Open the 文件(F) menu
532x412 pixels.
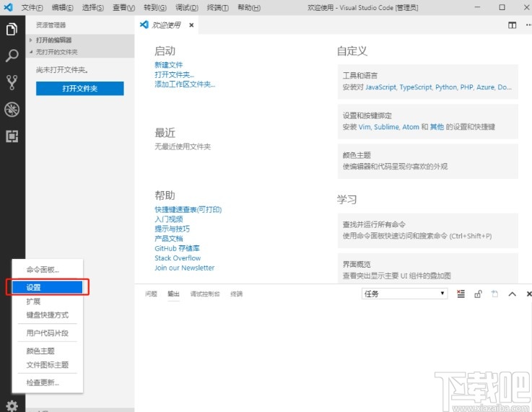click(x=32, y=7)
